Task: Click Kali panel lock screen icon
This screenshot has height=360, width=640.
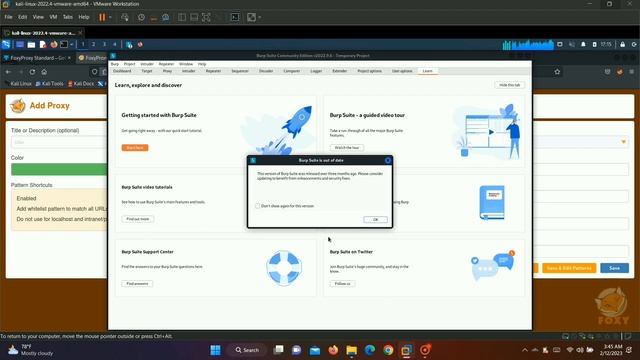Action: coord(622,44)
